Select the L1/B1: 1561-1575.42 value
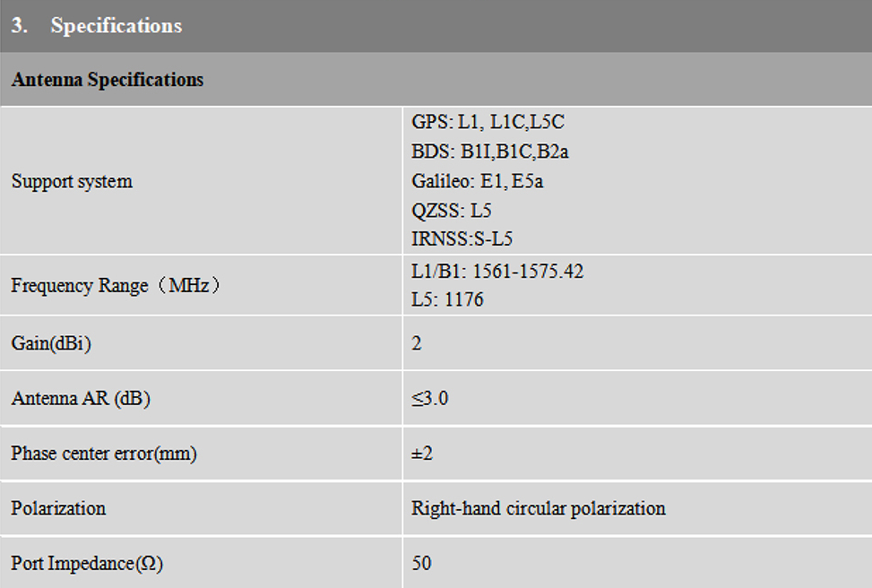The image size is (872, 588). 497,272
